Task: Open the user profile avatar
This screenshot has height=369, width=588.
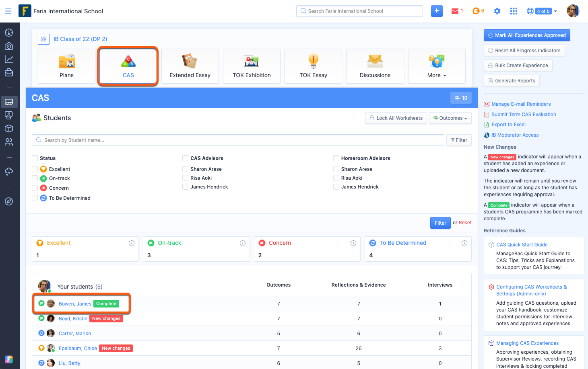Action: 573,11
